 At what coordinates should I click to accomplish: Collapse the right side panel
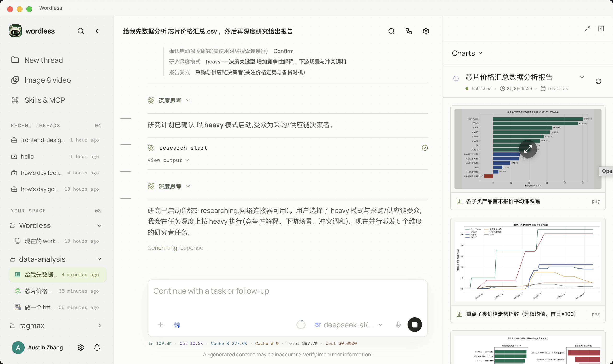[x=601, y=29]
